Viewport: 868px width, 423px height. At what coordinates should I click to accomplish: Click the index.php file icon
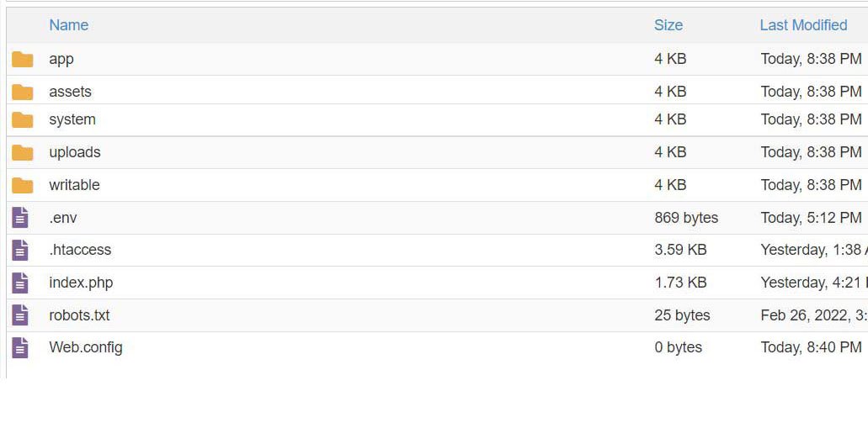[x=21, y=283]
